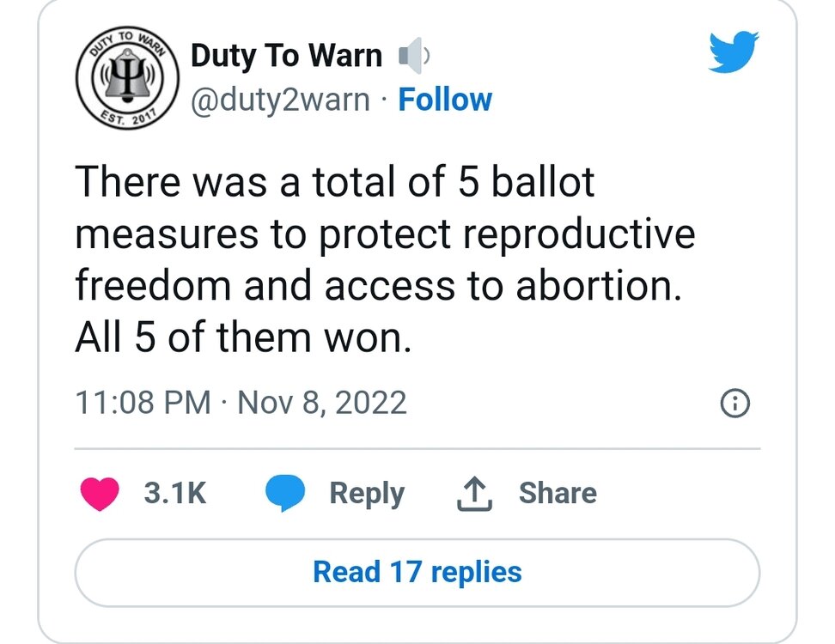Click the tweet line mentioning 5 ballot
Image resolution: width=835 pixels, height=644 pixels.
[x=335, y=182]
